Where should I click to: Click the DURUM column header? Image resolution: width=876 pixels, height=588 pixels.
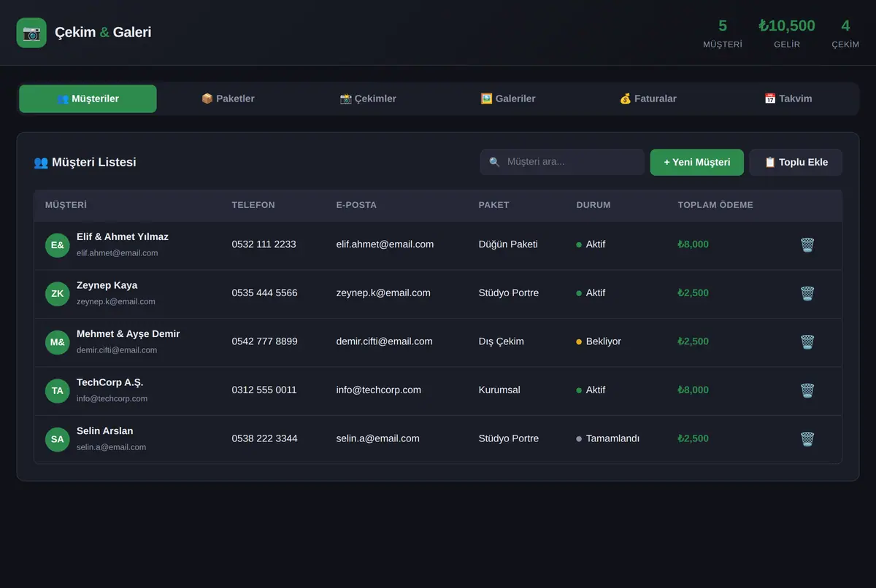tap(593, 205)
